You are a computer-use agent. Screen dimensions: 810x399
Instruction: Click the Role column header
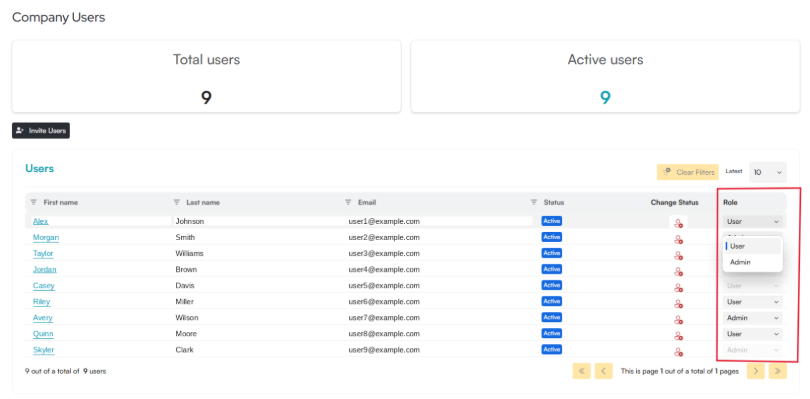(x=730, y=202)
